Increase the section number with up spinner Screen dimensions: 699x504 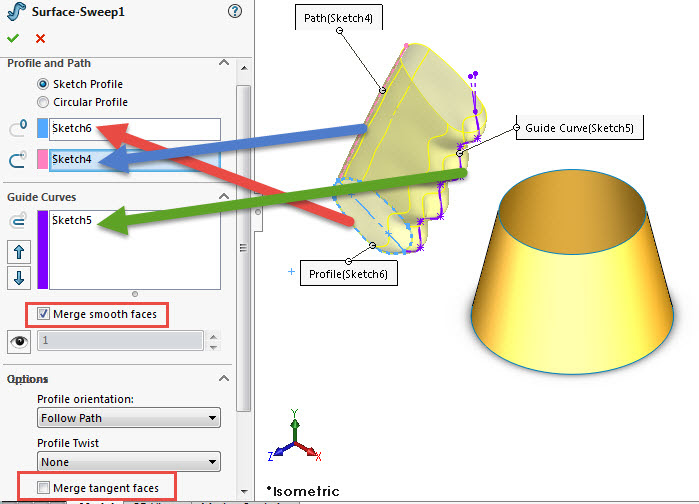tap(214, 336)
